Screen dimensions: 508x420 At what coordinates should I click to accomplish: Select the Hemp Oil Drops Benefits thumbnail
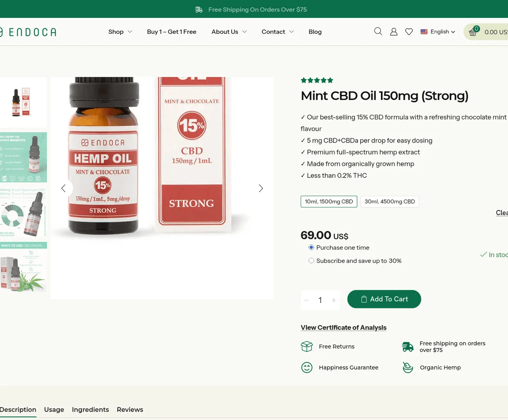pos(23,157)
